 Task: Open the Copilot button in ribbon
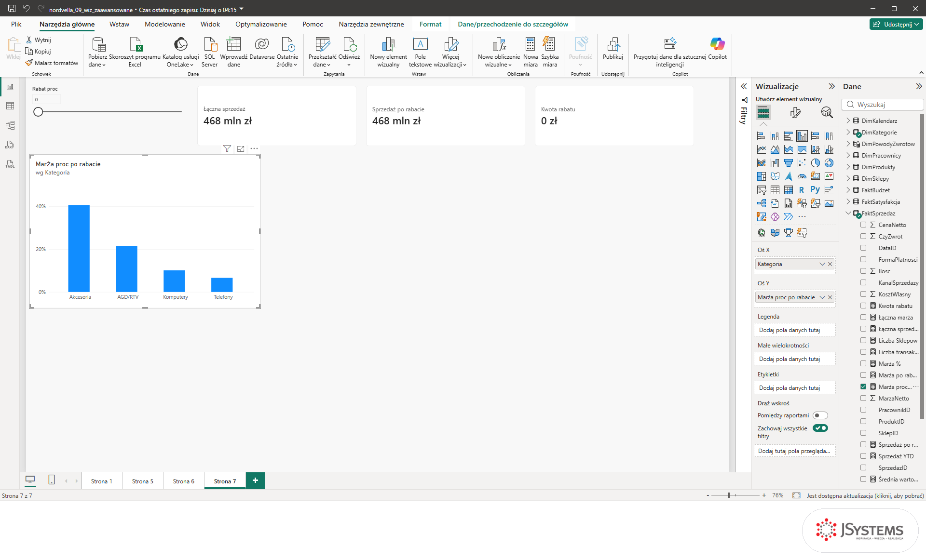[x=717, y=48]
